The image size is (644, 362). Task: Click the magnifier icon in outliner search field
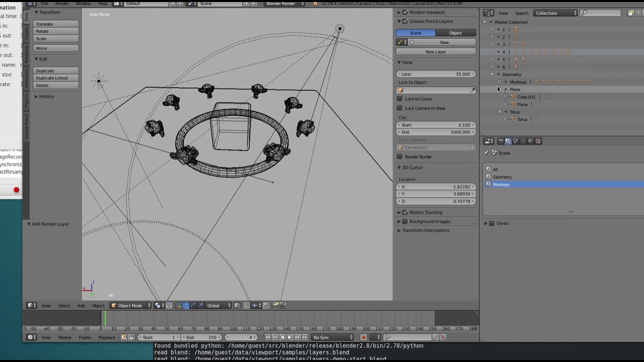[584, 13]
